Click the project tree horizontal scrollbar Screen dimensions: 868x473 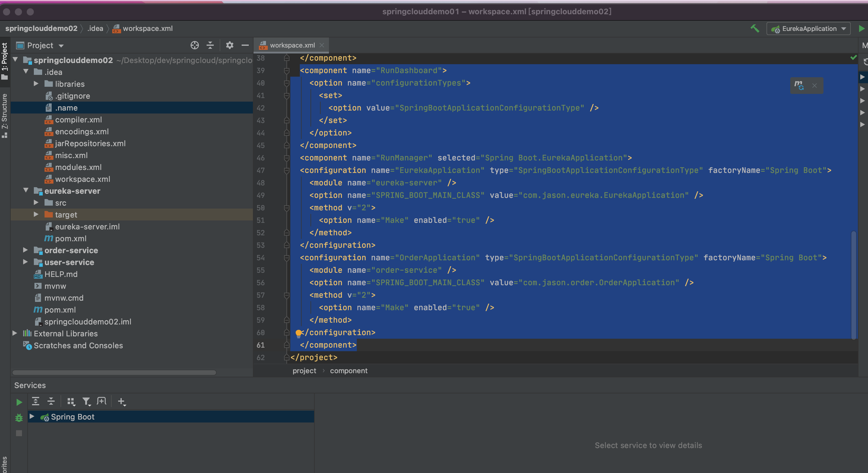click(x=114, y=373)
